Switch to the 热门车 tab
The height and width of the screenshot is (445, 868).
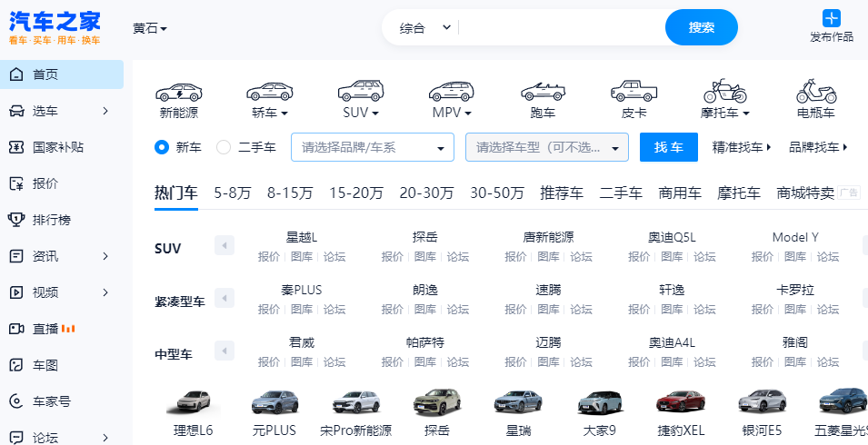tap(176, 193)
